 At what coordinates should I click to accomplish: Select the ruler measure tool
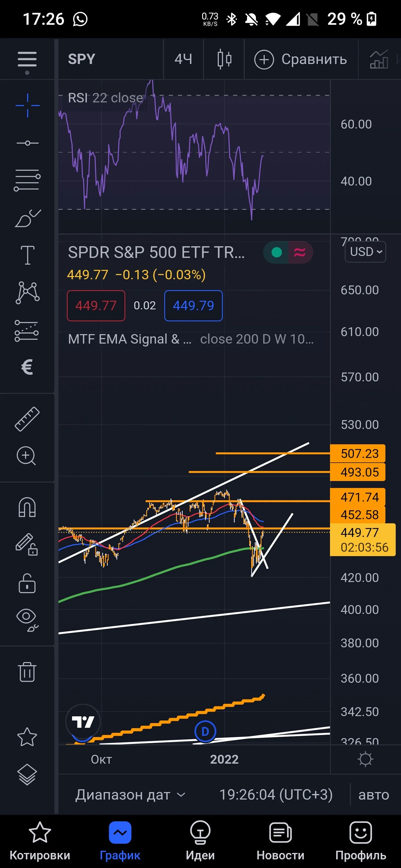27,419
